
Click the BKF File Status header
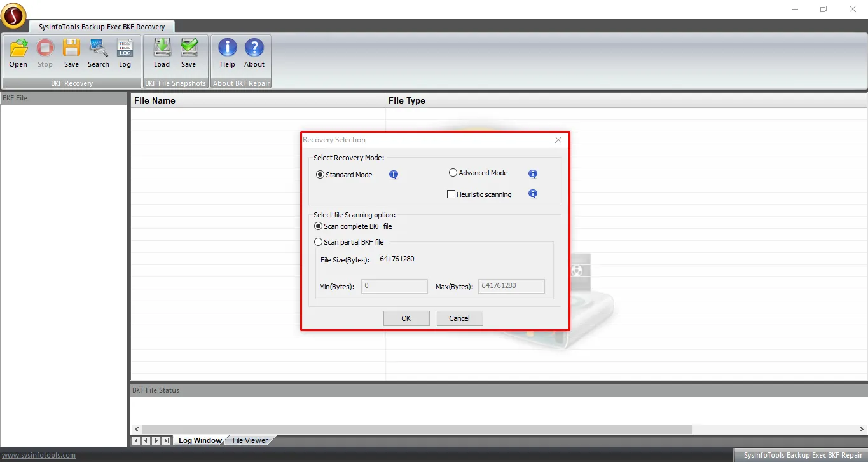[x=499, y=390]
